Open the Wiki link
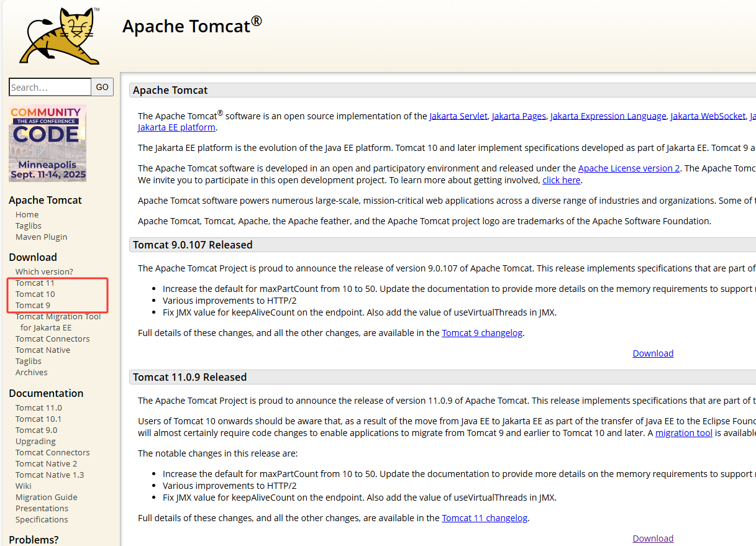 click(24, 486)
